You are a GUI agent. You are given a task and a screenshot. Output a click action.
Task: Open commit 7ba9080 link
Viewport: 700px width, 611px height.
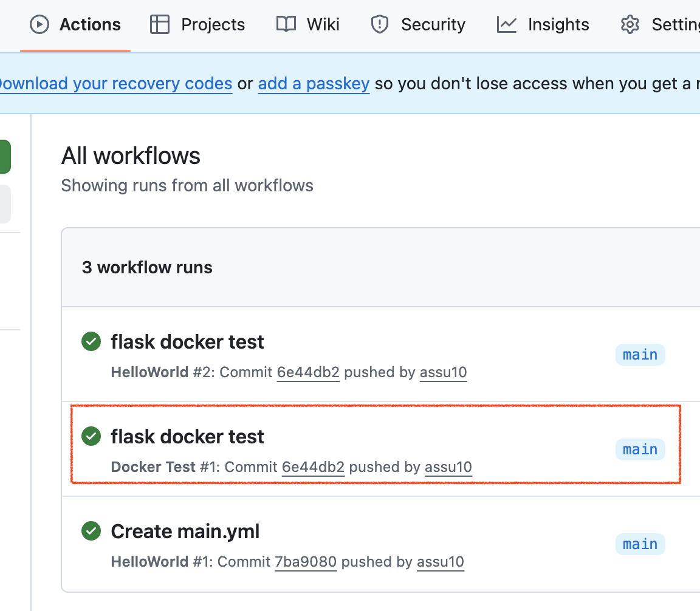point(306,562)
